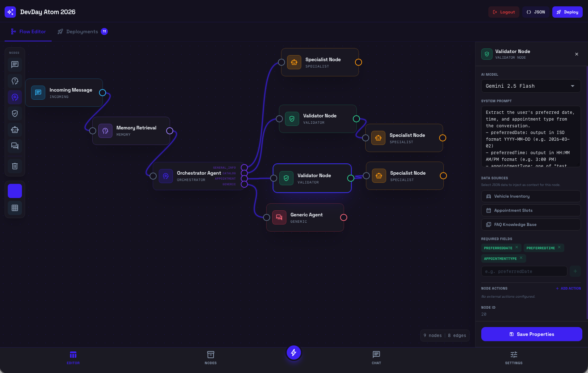Click the Add Action link
The image size is (588, 373).
[x=568, y=289]
